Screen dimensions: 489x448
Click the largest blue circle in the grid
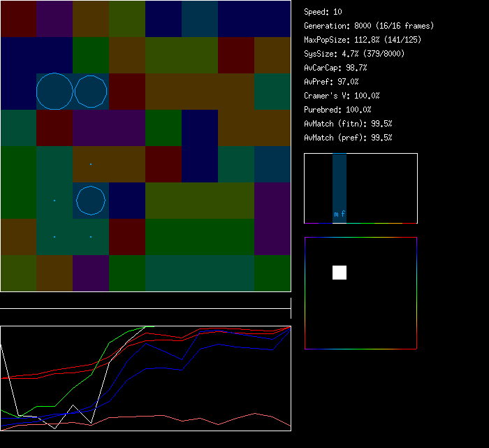point(54,92)
